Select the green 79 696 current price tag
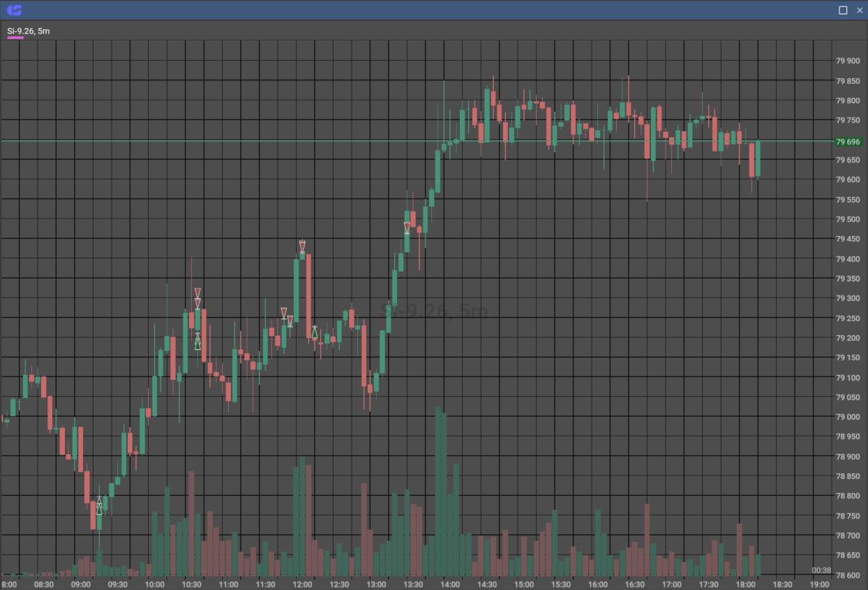This screenshot has width=868, height=590. 848,142
